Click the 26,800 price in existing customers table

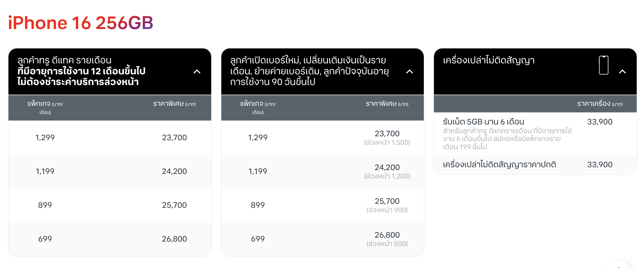tap(174, 239)
